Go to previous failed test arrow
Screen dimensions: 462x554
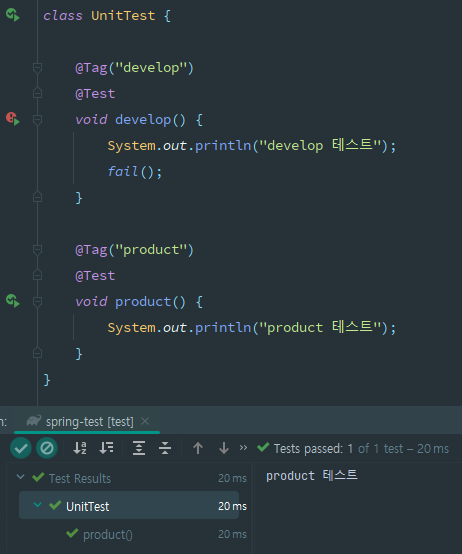198,448
